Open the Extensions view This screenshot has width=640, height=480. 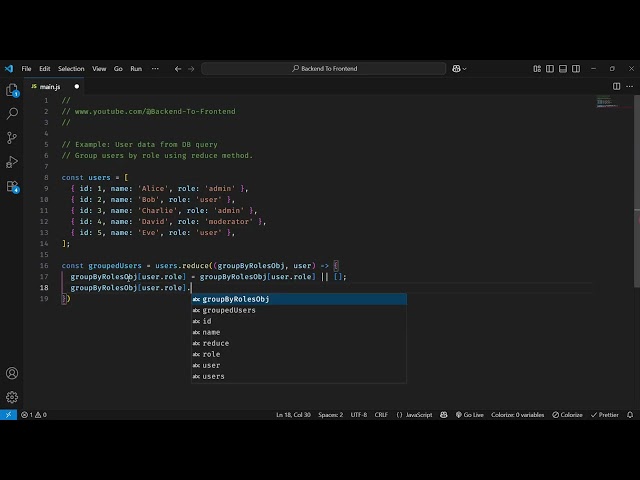tap(12, 187)
